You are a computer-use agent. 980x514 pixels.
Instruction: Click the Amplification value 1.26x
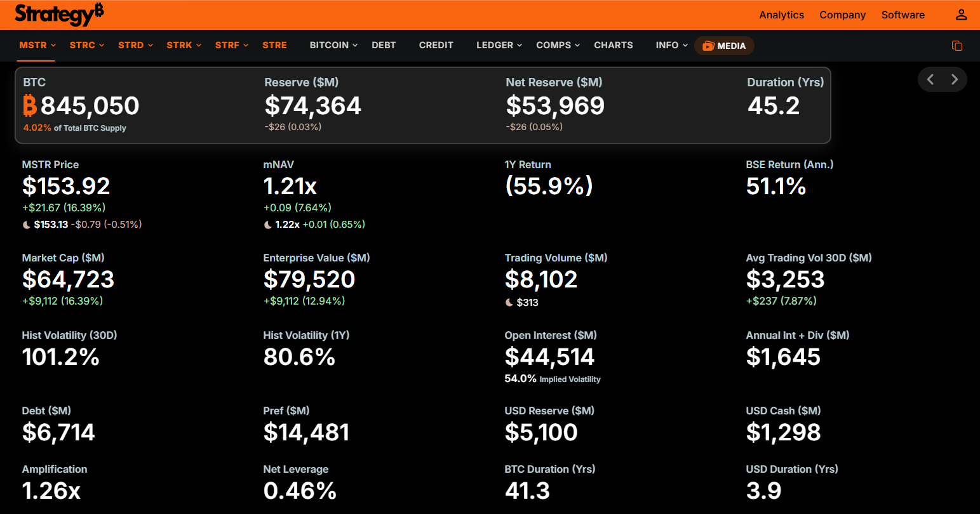tap(51, 491)
